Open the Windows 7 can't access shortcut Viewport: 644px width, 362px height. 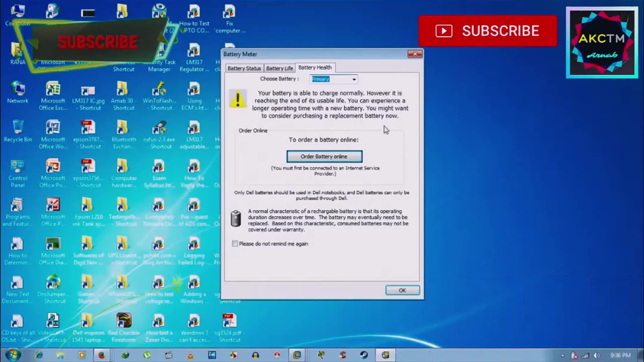[x=194, y=327]
